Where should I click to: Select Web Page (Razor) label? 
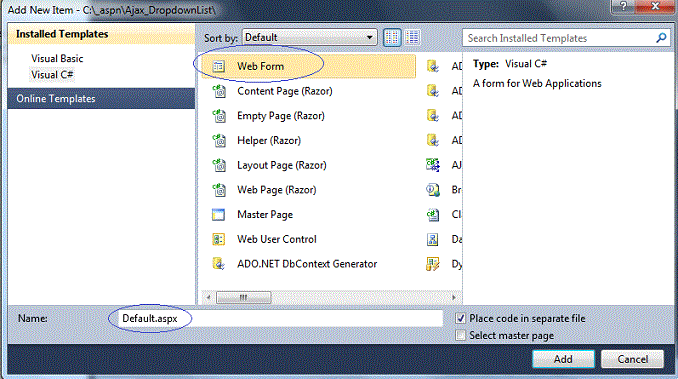tap(276, 190)
